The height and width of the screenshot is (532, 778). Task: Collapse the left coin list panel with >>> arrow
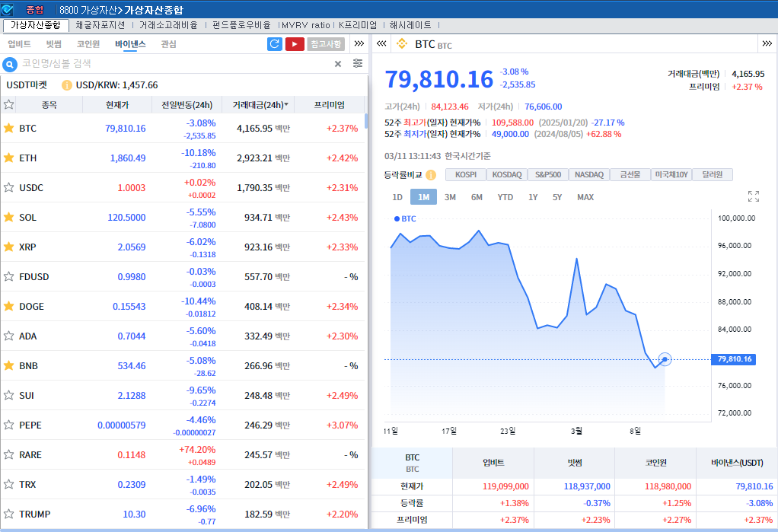pos(360,44)
